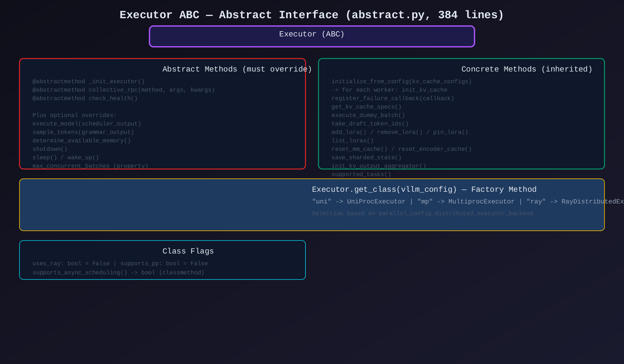
Task: Click the _init_executor() abstractmethod line
Action: [88, 82]
